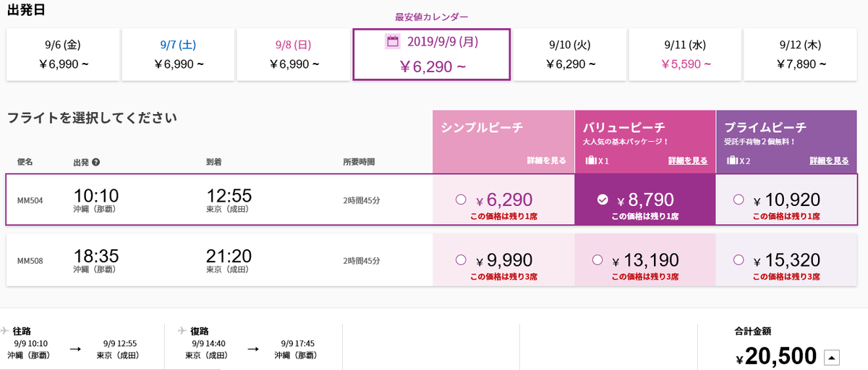868x370 pixels.
Task: Click the airplane icon beside 往路
Action: [x=6, y=330]
